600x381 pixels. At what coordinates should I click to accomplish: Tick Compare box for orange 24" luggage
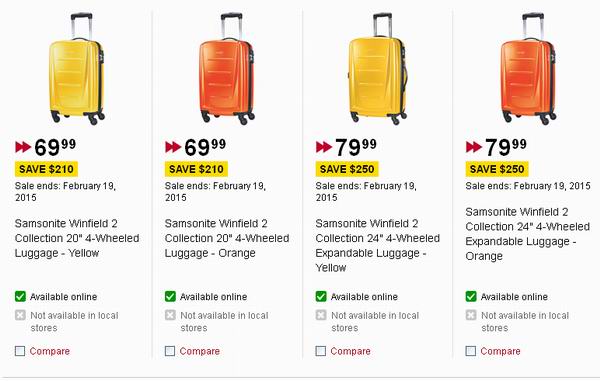pos(471,351)
